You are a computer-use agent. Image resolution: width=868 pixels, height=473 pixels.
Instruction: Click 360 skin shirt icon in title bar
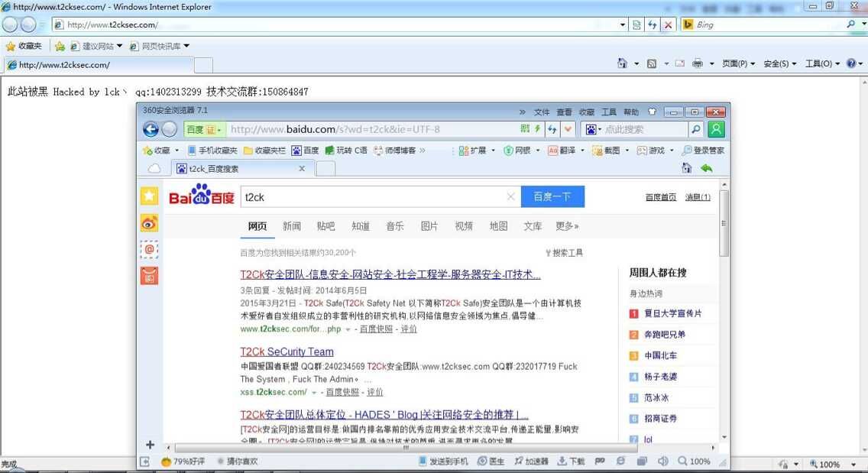point(652,112)
